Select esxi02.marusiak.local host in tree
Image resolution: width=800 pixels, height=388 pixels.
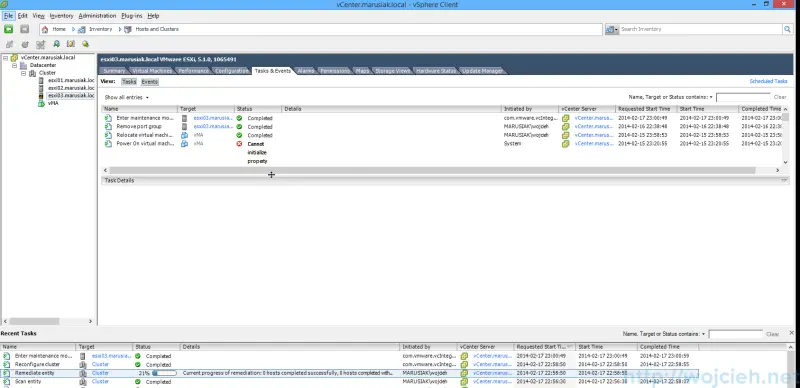[x=71, y=88]
